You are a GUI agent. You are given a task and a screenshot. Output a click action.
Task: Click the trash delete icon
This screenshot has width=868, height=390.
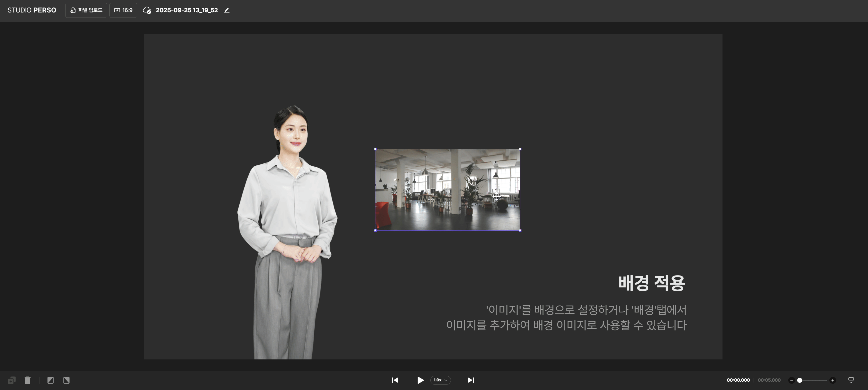pos(28,380)
